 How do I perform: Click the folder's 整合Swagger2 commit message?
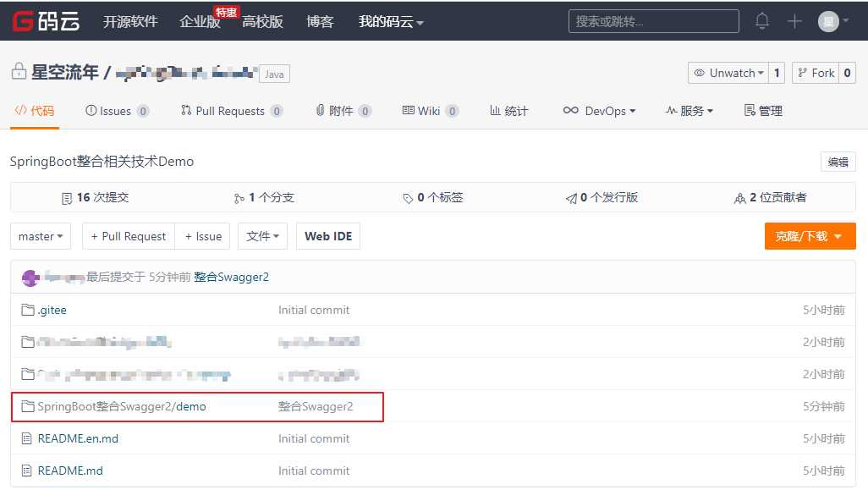[x=316, y=406]
